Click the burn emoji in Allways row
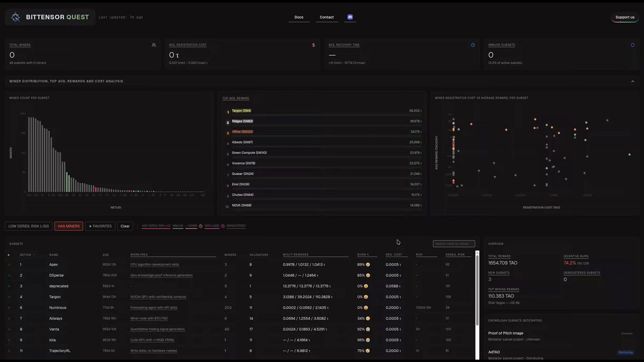 368,318
